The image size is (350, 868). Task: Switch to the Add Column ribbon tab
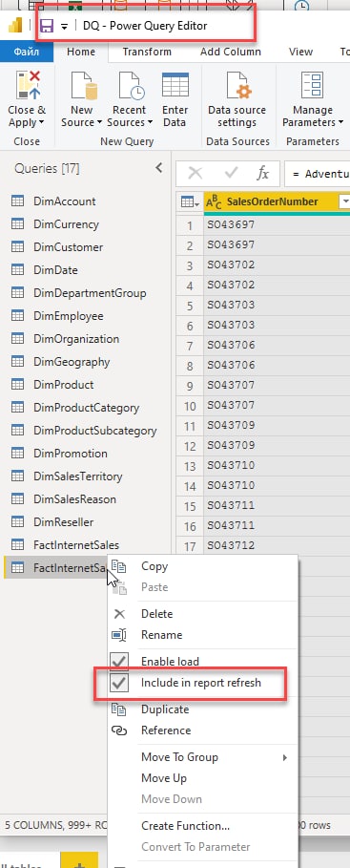click(231, 52)
